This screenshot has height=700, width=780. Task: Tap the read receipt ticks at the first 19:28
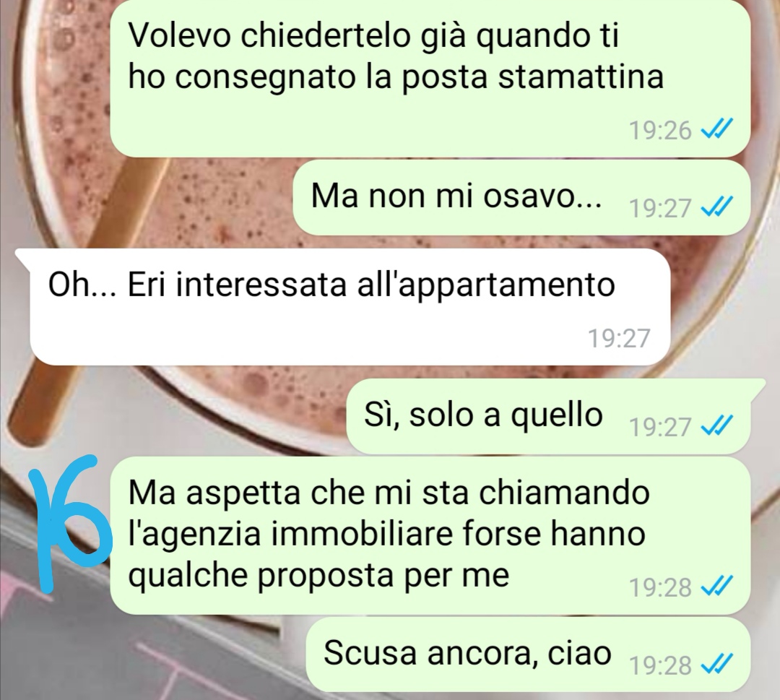tap(716, 587)
